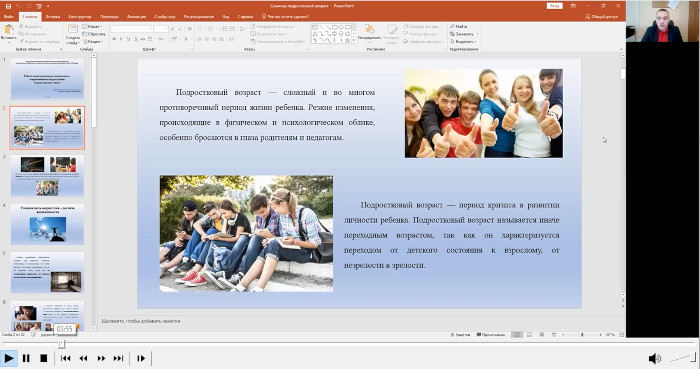This screenshot has width=700, height=369.
Task: Select slide 3 thumbnail
Action: pos(47,176)
